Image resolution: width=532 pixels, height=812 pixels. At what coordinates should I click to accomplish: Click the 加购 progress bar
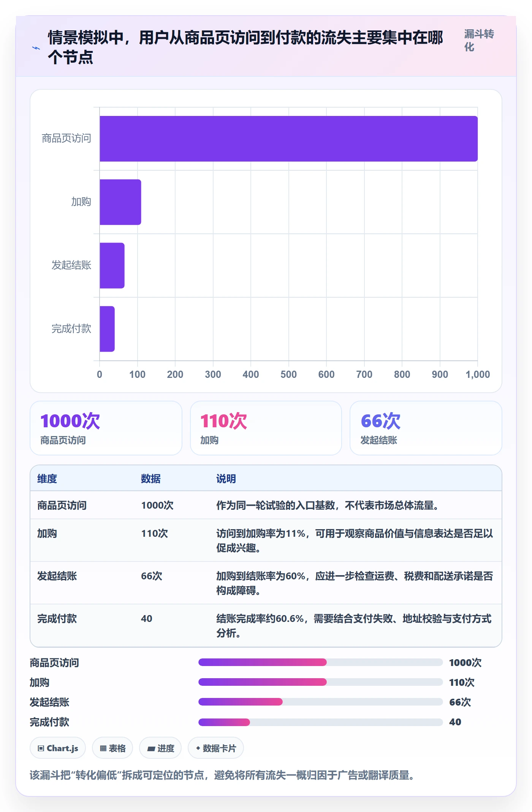[320, 682]
